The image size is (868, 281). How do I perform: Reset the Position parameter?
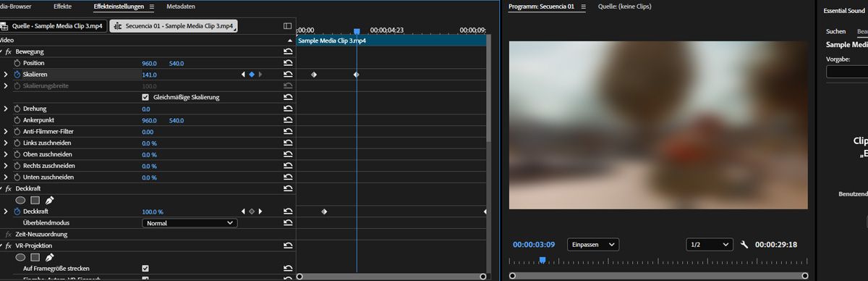288,63
